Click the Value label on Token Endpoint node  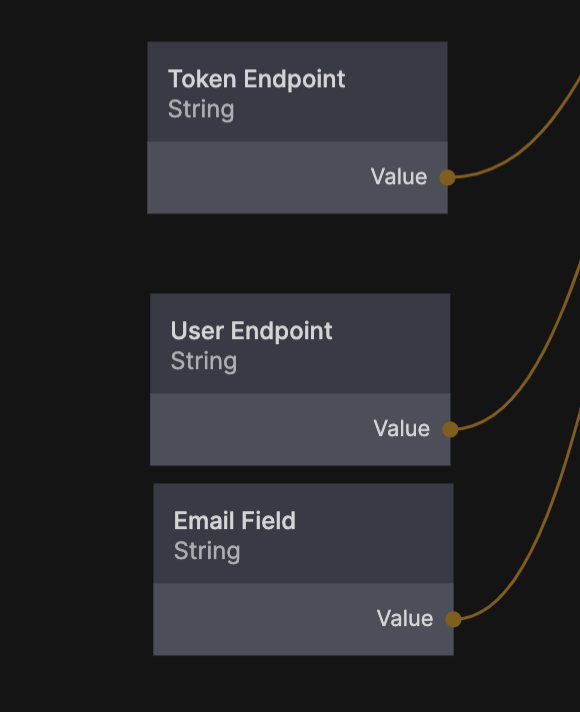pyautogui.click(x=399, y=177)
